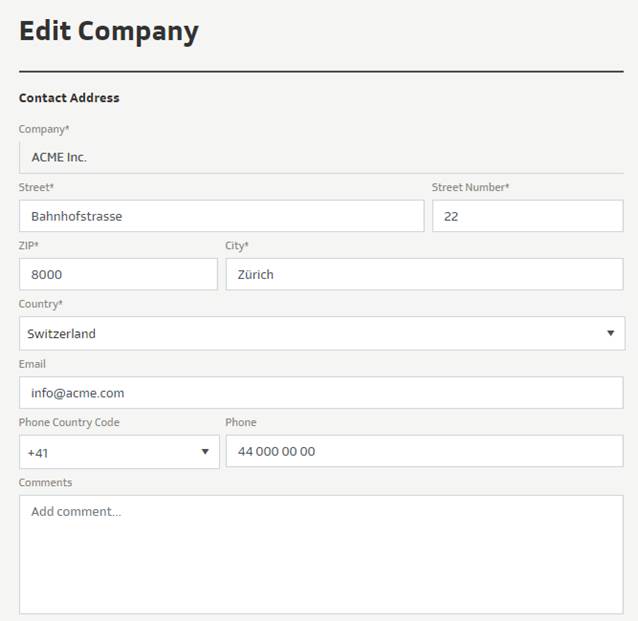This screenshot has height=621, width=638.
Task: Click the Country dropdown arrow icon
Action: pos(610,333)
